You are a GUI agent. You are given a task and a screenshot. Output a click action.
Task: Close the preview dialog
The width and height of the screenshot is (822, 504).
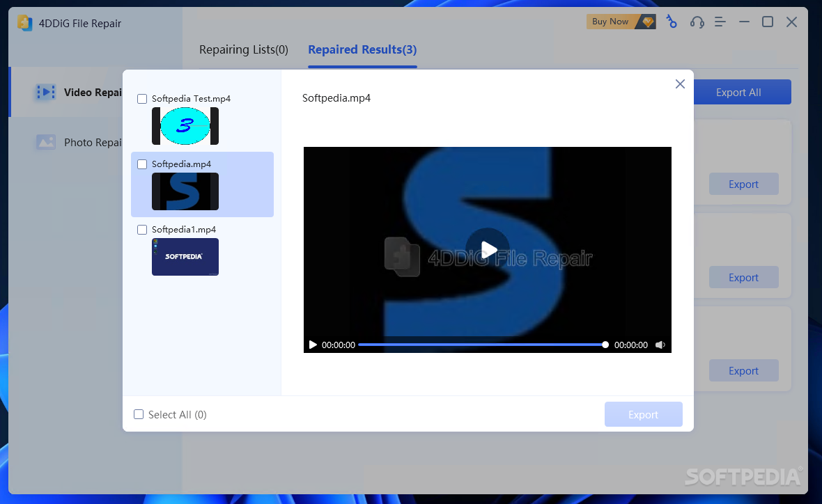tap(680, 84)
